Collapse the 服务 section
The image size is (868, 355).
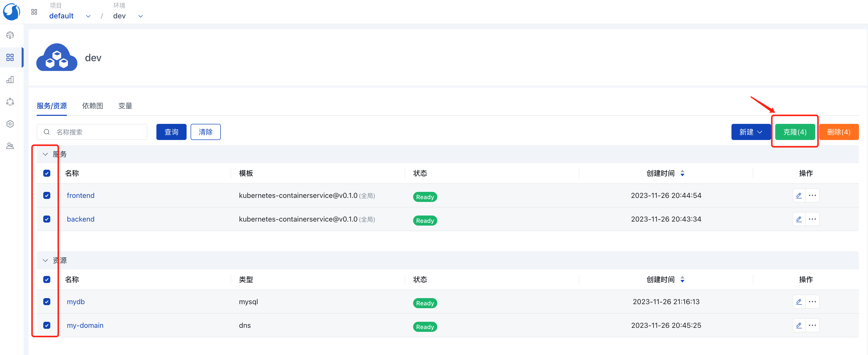coord(45,154)
